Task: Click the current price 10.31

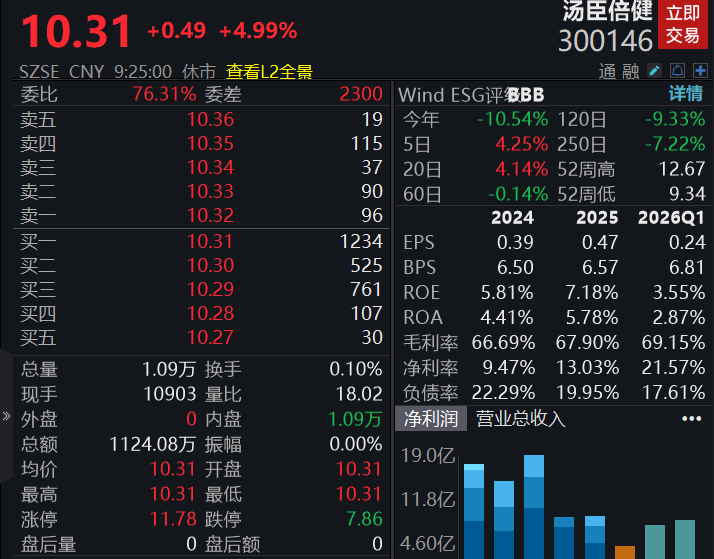Action: (76, 31)
